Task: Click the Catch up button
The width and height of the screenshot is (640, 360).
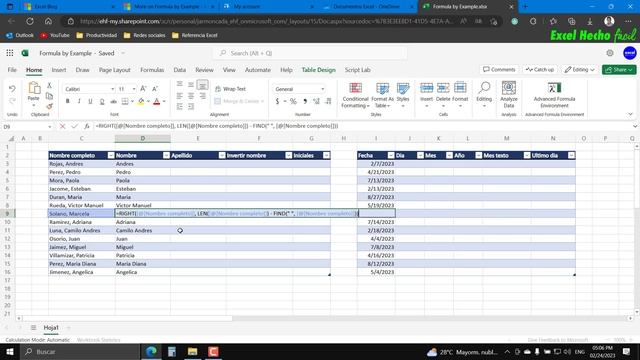Action: coord(540,70)
